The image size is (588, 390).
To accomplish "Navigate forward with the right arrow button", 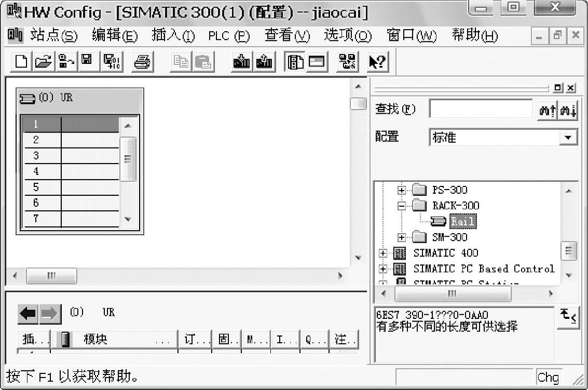I will tap(50, 314).
